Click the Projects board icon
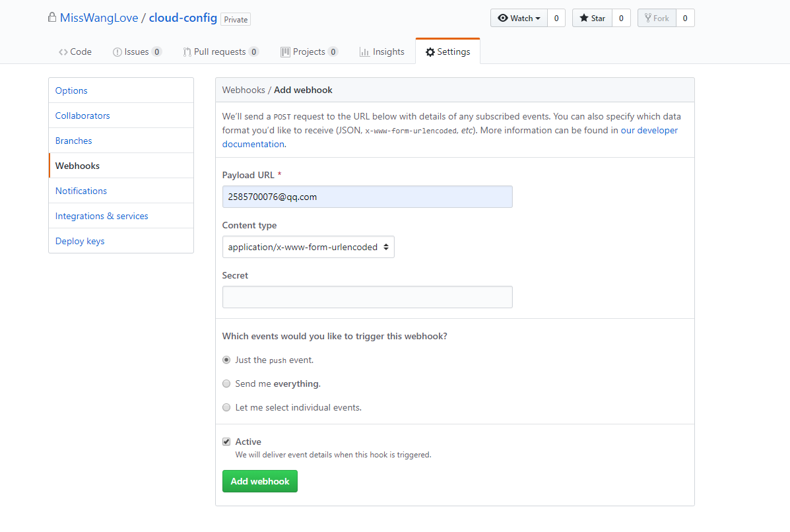This screenshot has width=790, height=532. (285, 52)
